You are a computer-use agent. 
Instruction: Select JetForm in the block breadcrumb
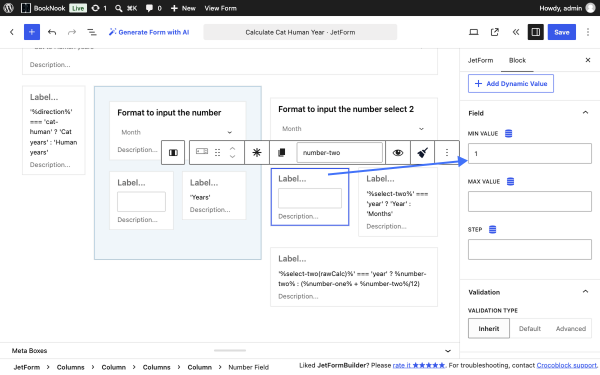coord(26,367)
